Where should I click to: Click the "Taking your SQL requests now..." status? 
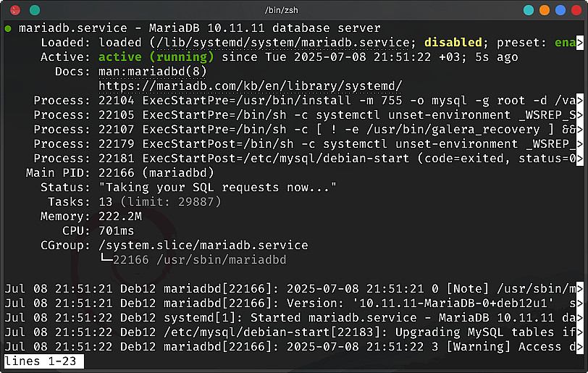coord(217,188)
